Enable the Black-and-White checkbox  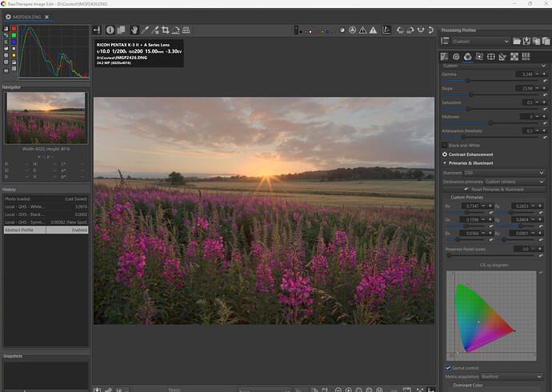445,145
